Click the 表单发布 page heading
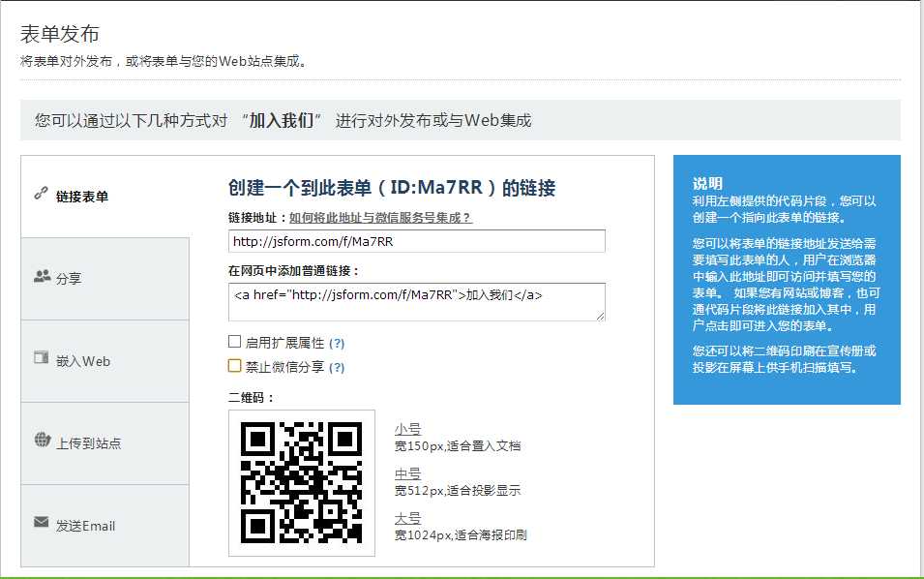The image size is (924, 579). click(x=60, y=34)
